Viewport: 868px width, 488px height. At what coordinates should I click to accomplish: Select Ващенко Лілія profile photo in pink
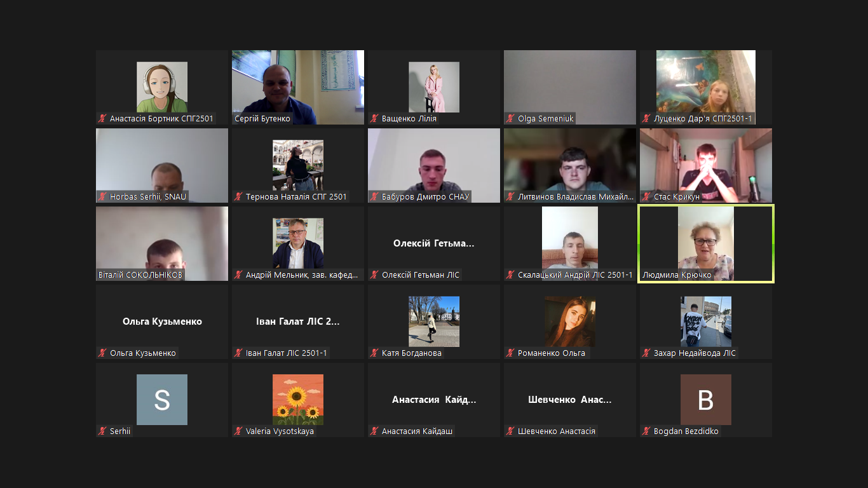434,87
